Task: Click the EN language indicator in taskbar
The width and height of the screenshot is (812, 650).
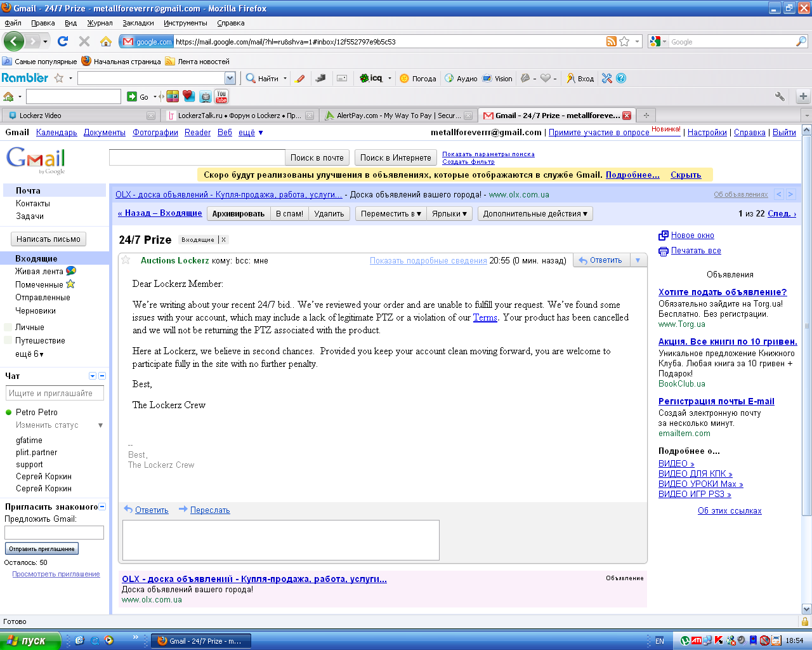Action: coord(660,641)
